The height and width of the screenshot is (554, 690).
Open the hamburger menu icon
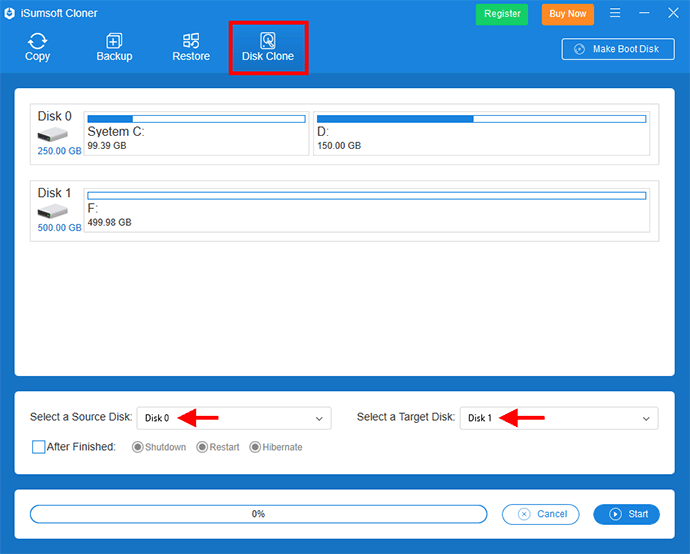[x=615, y=13]
